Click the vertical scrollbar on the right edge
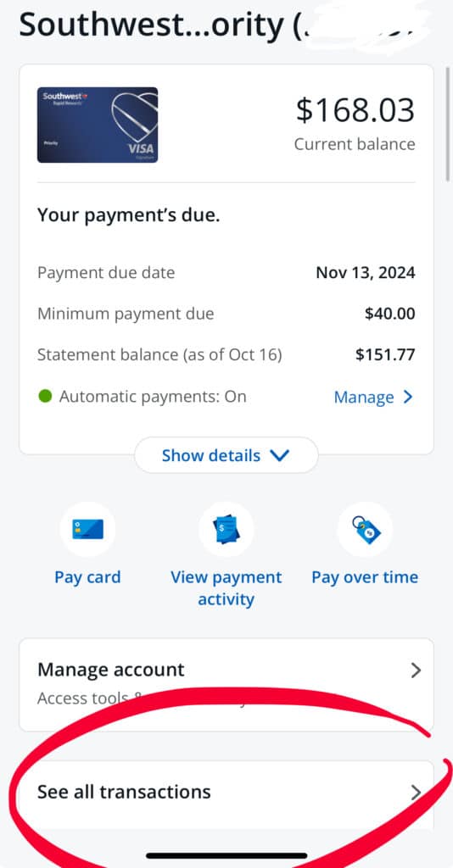 (448, 124)
